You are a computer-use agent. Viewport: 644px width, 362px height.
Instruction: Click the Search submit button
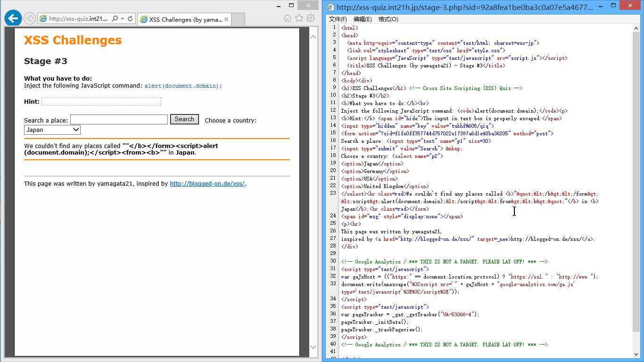pos(184,119)
